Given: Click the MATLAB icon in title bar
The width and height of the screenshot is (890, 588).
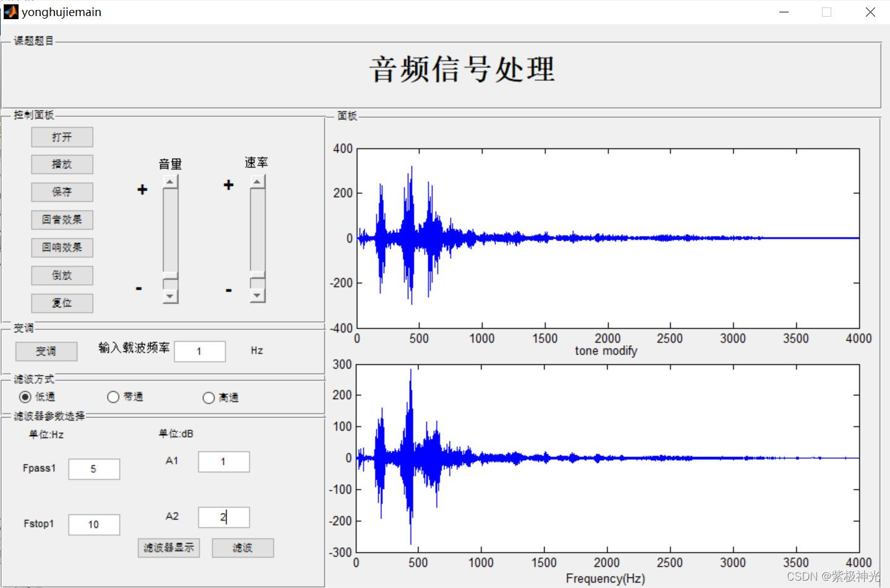Looking at the screenshot, I should point(11,12).
